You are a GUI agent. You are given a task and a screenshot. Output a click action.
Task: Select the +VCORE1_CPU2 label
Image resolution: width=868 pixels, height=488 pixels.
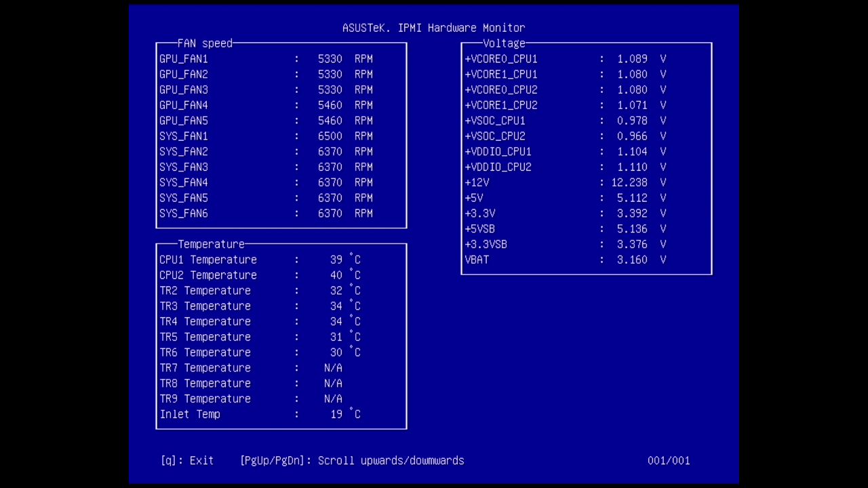501,106
